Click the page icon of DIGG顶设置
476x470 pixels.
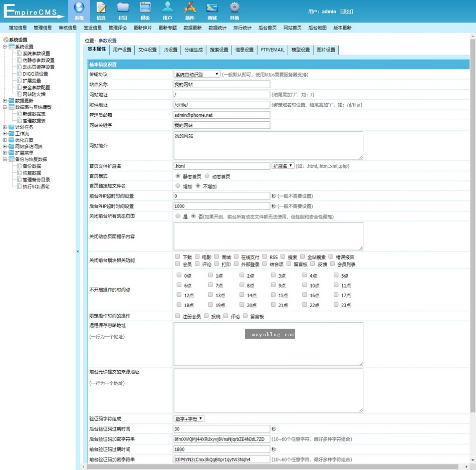pos(20,74)
